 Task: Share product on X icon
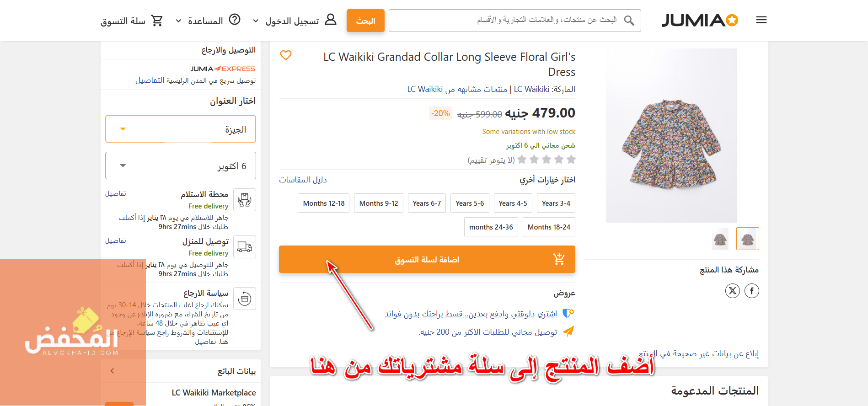[x=732, y=291]
